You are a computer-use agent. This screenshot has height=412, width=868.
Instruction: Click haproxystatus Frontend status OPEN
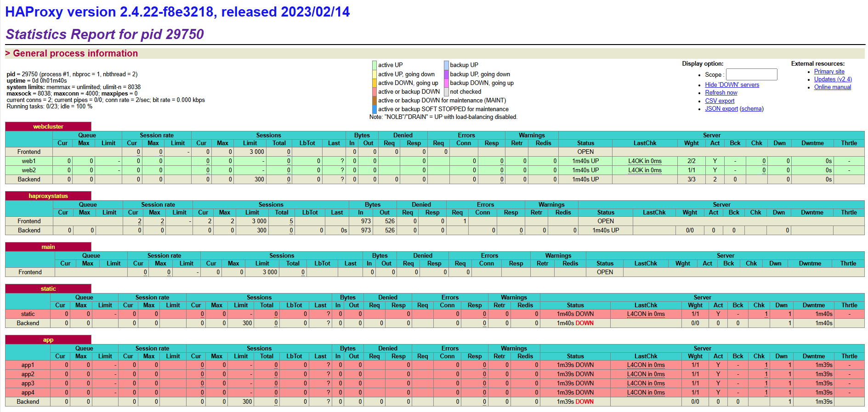(606, 221)
